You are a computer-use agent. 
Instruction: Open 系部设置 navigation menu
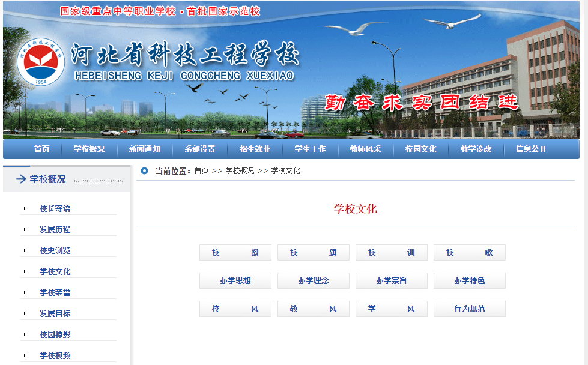point(199,149)
